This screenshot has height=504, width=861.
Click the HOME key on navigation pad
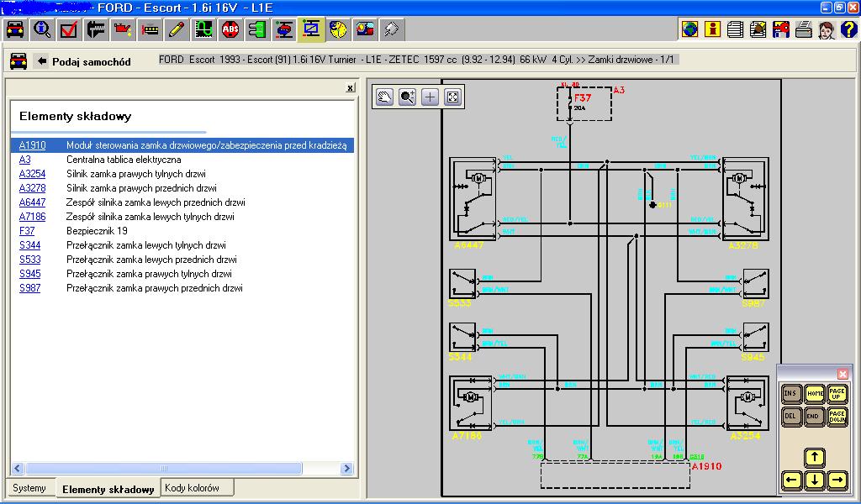pyautogui.click(x=814, y=393)
